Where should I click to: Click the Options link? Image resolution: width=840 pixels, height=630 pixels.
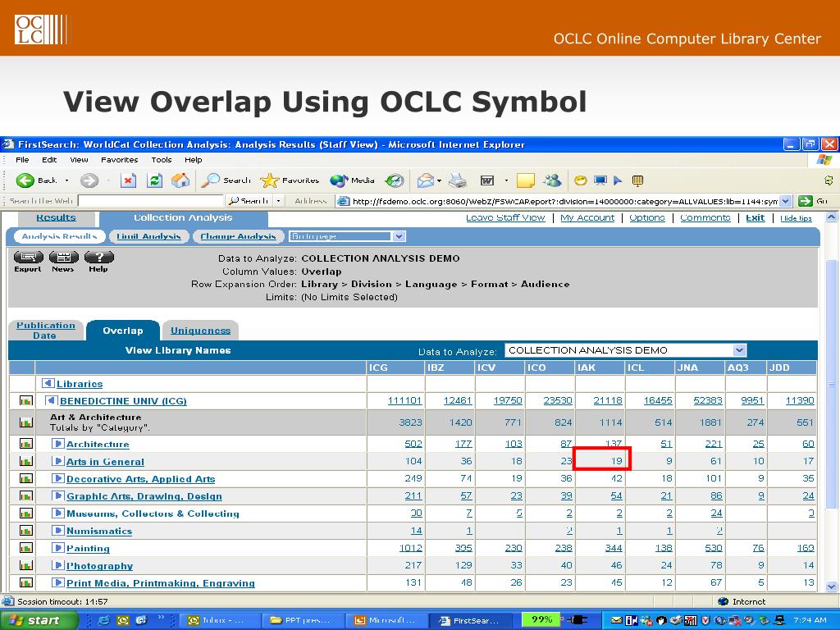[x=647, y=217]
